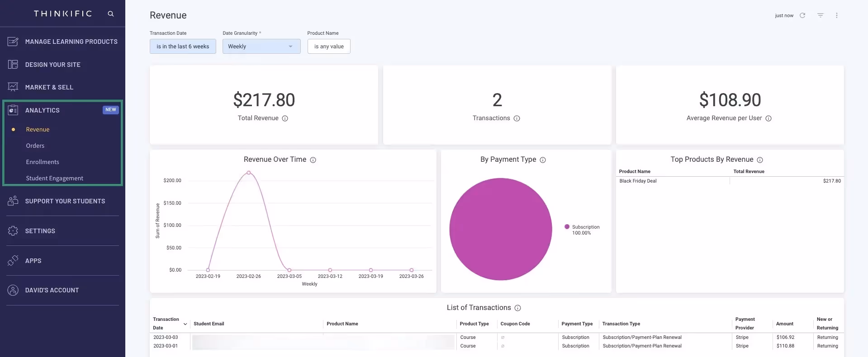Click the purple Subscription pie slice

coord(501,229)
